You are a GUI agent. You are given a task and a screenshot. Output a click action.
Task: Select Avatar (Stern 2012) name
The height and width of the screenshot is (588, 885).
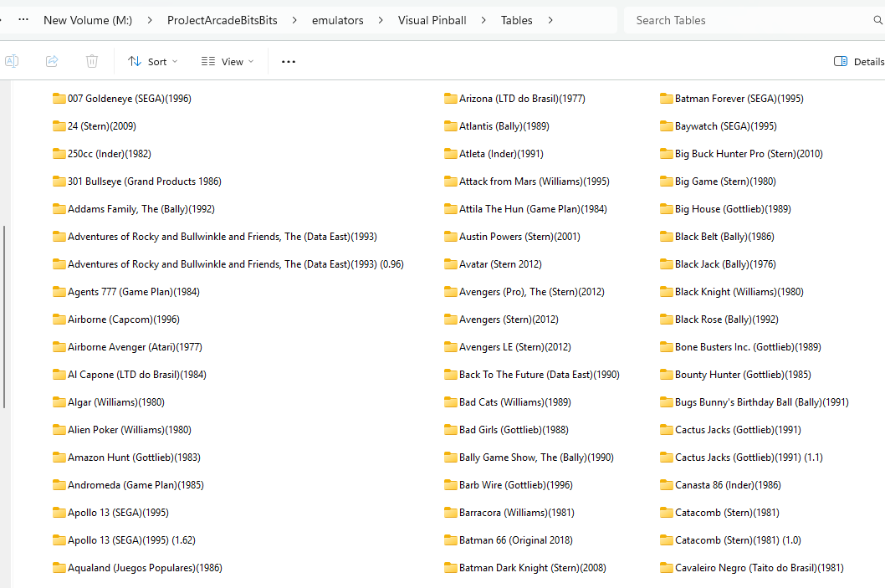pos(500,264)
